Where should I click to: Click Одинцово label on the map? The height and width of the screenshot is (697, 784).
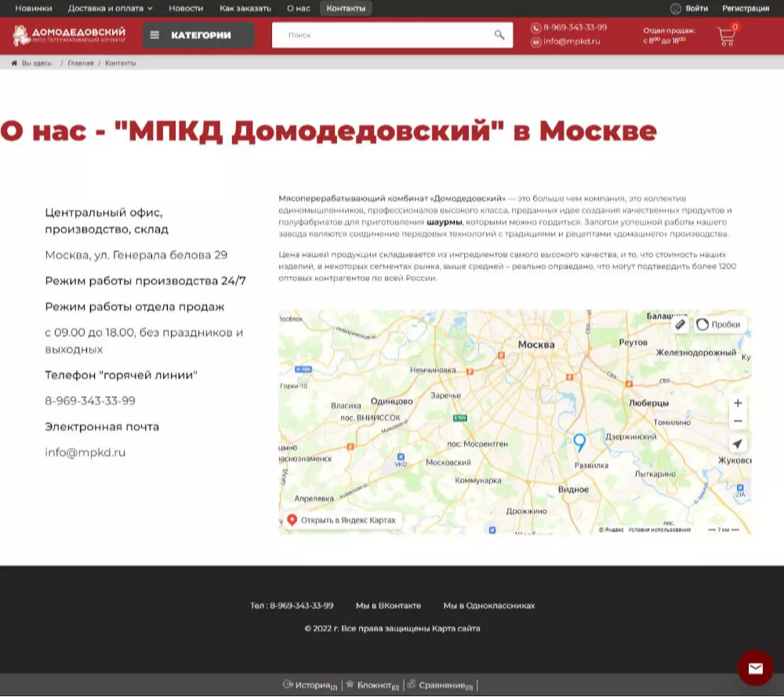point(391,401)
